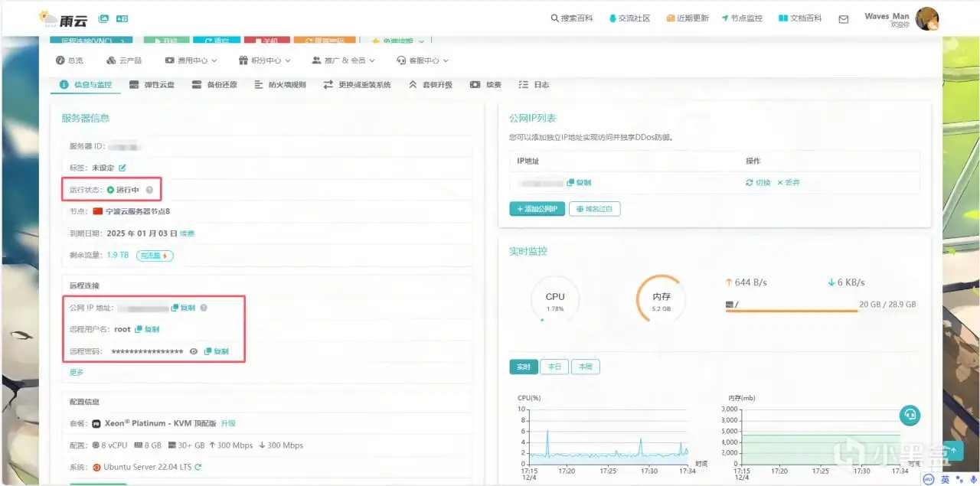Viewport: 980px width, 486px height.
Task: Click the disk usage progress bar
Action: pyautogui.click(x=792, y=311)
